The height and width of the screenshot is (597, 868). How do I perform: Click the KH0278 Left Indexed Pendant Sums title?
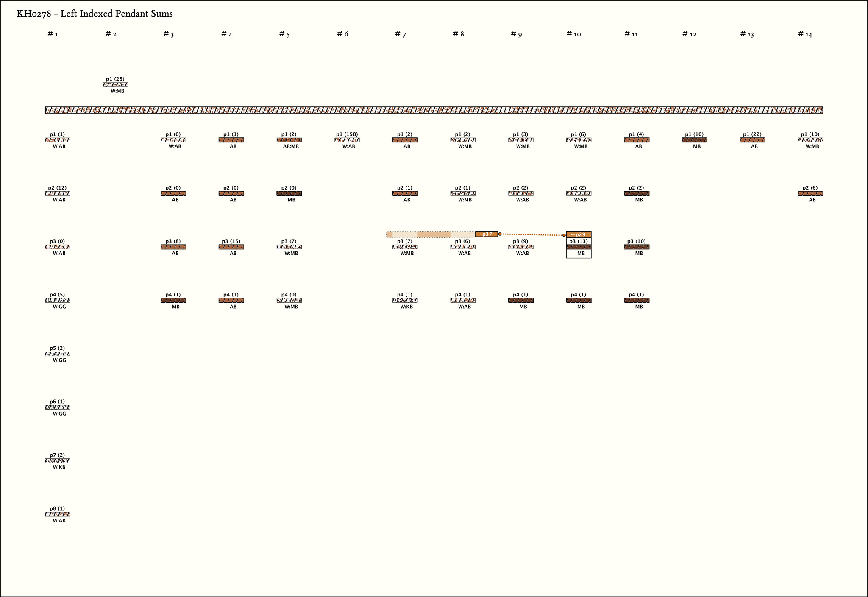(x=95, y=14)
